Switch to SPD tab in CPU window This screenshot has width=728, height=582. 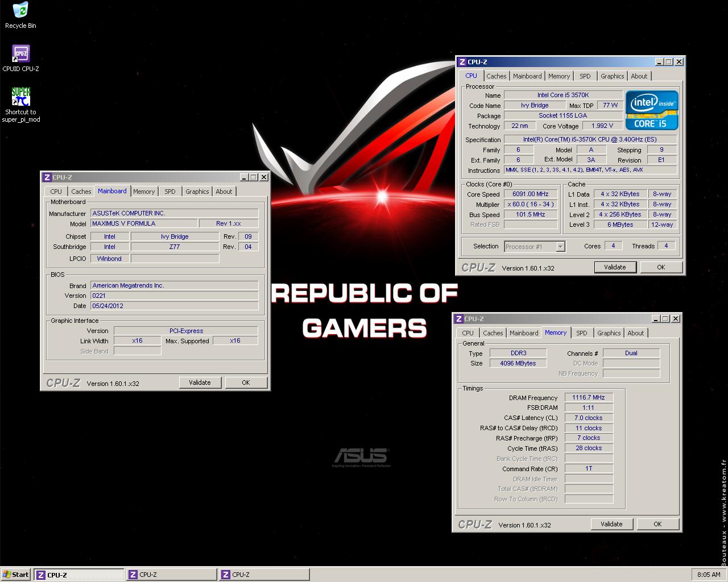[x=585, y=76]
